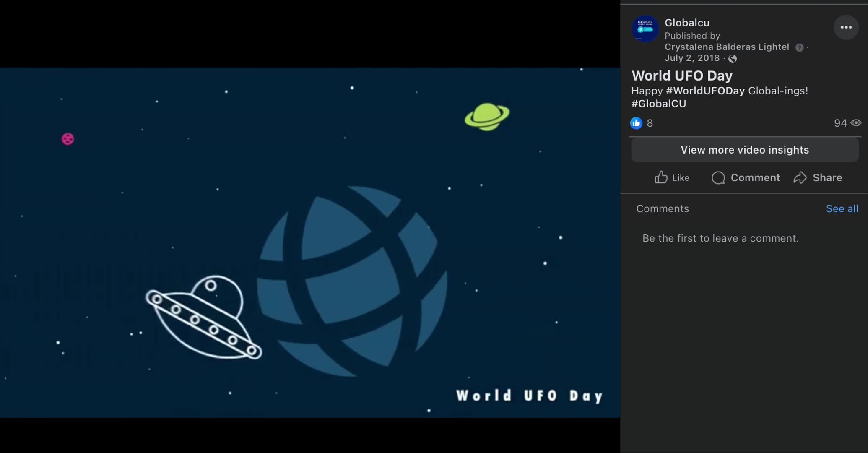868x453 pixels.
Task: Open the three-dots post options menu
Action: [x=846, y=28]
